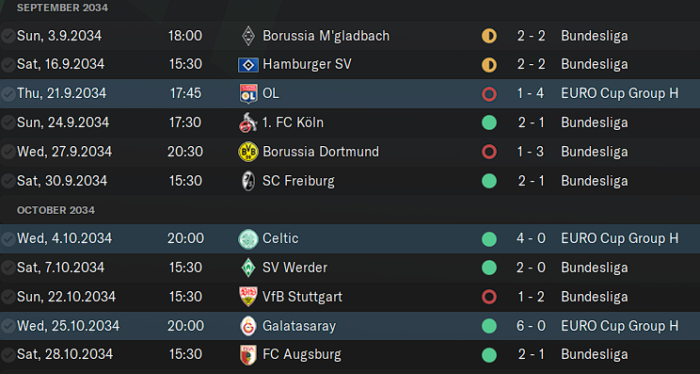Click the loss indicator for VfB Stuttgart match

(x=489, y=297)
